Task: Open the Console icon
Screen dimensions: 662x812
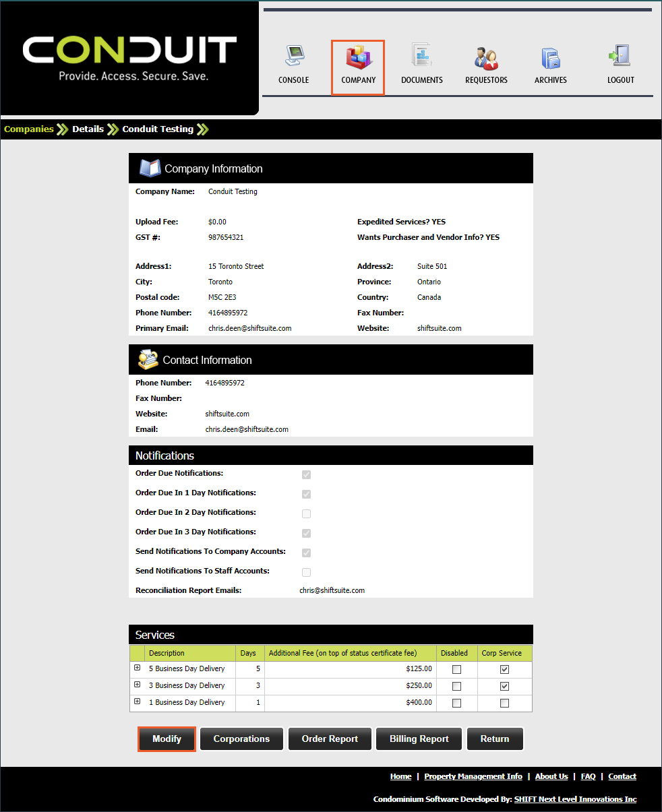Action: (294, 56)
